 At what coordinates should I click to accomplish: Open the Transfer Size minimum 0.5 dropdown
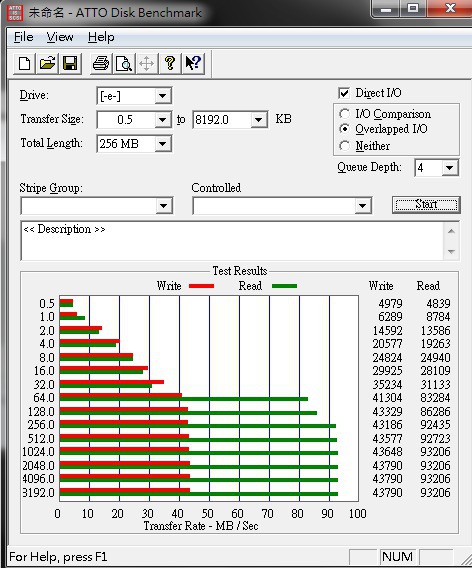162,120
